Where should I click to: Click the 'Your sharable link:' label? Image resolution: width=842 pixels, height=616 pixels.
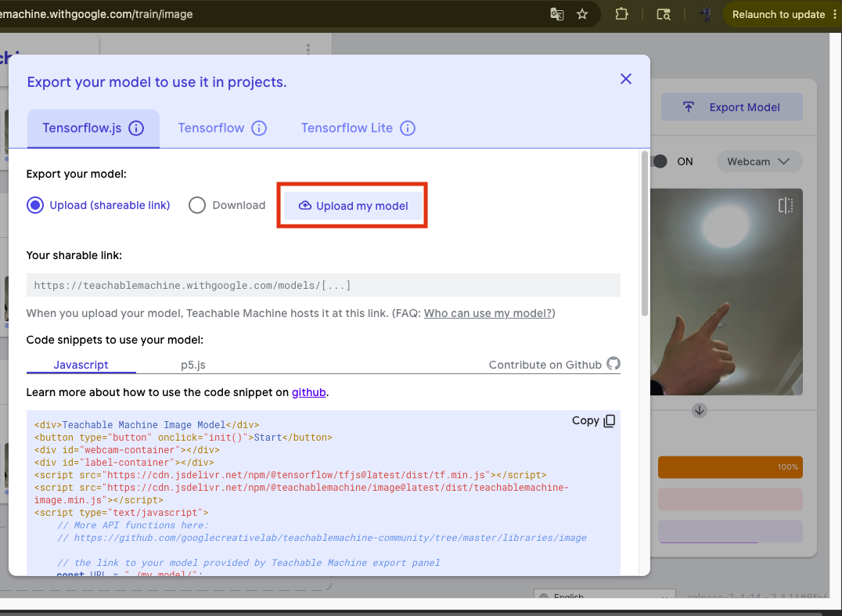[x=74, y=256]
